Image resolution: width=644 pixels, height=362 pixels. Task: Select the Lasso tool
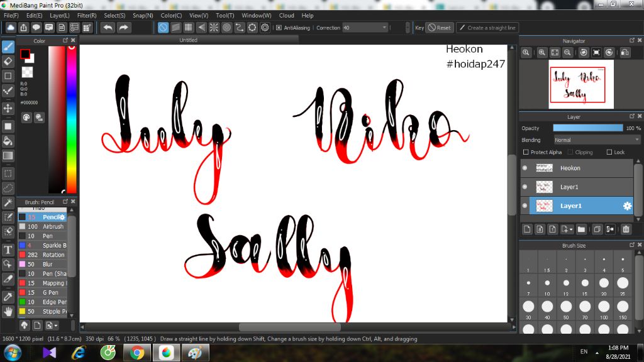8,188
